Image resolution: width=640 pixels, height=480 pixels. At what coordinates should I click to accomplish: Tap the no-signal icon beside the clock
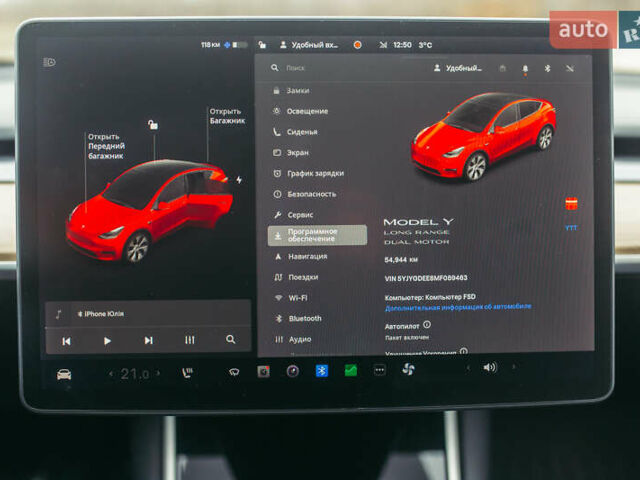point(383,45)
